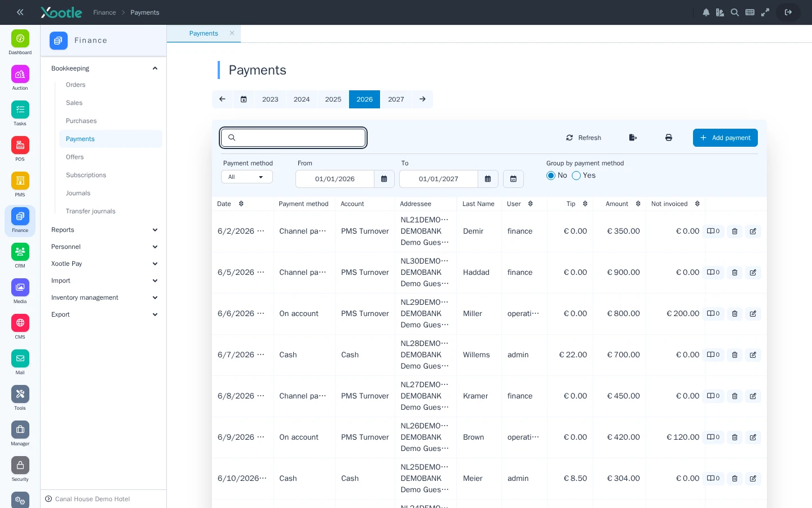Switch to the 2025 year tab
The width and height of the screenshot is (812, 508).
pos(333,99)
